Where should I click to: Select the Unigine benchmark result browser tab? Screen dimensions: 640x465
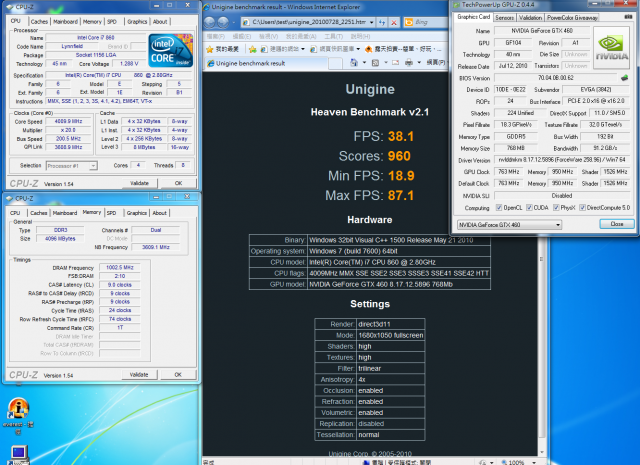click(x=265, y=63)
